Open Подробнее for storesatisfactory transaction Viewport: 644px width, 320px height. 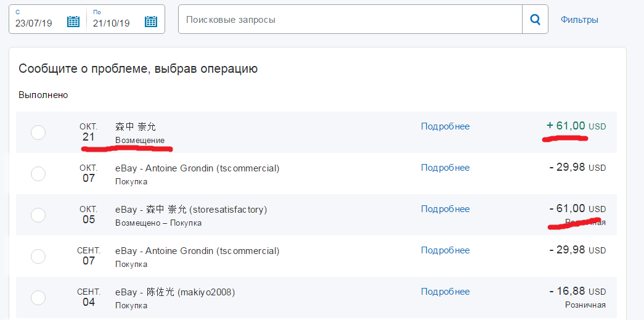pyautogui.click(x=445, y=209)
